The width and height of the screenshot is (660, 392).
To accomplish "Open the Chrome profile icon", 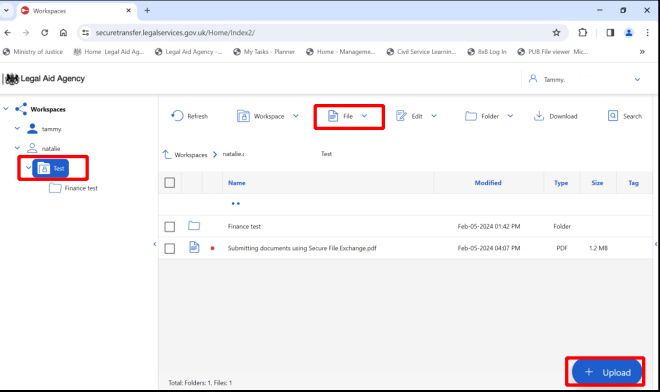I will (x=629, y=32).
